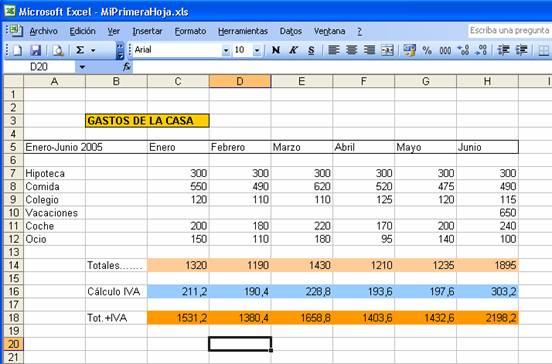This screenshot has height=364, width=552.
Task: Select row 20 header
Action: coord(13,344)
